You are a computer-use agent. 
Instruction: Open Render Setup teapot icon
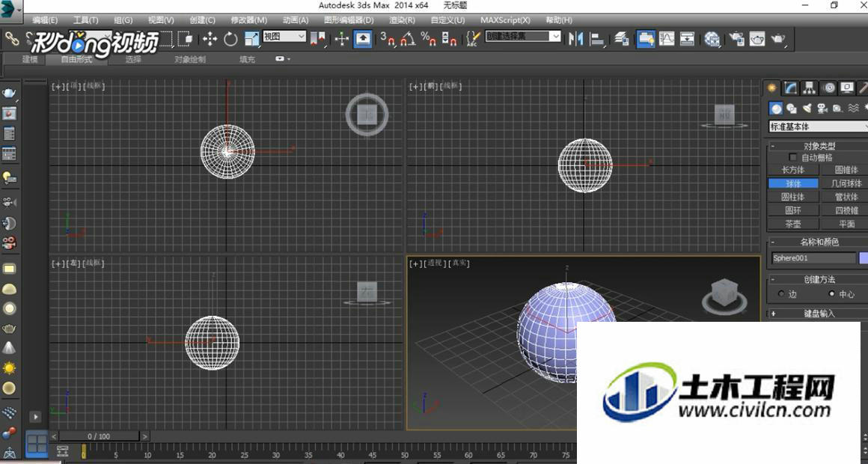pyautogui.click(x=736, y=39)
